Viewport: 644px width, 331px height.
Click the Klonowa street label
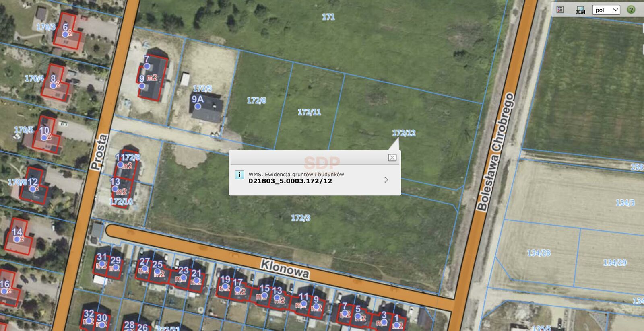(x=285, y=269)
